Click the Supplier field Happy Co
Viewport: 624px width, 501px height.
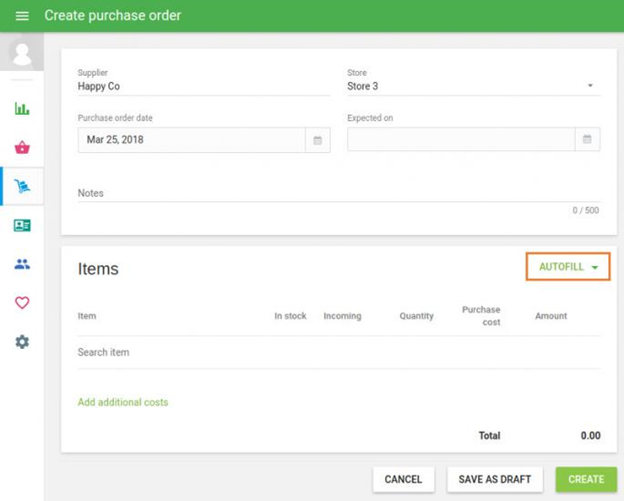[x=203, y=87]
